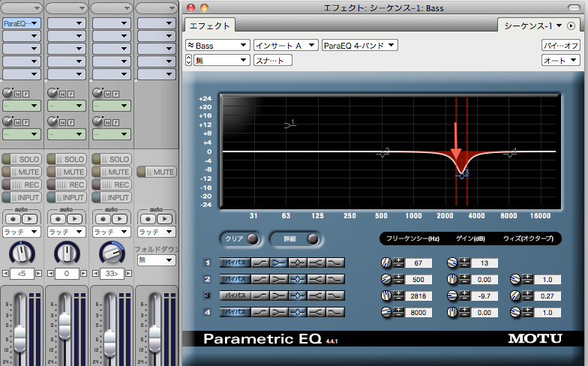Click the pan knob above 33> value
588x366 pixels.
click(111, 253)
